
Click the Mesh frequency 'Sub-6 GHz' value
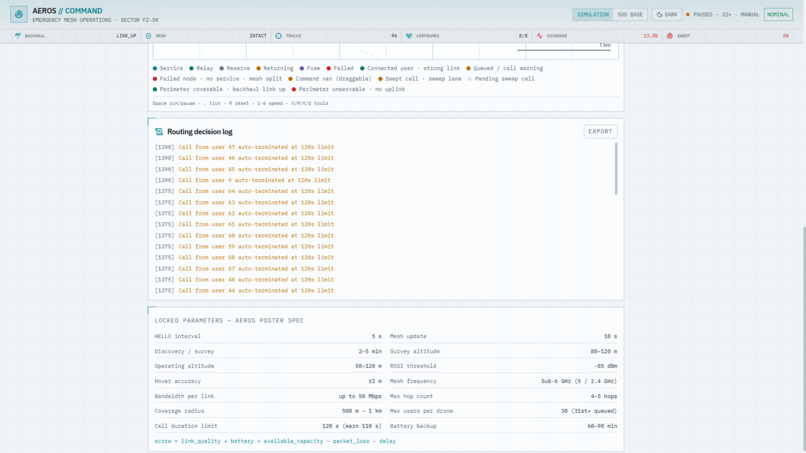click(579, 382)
